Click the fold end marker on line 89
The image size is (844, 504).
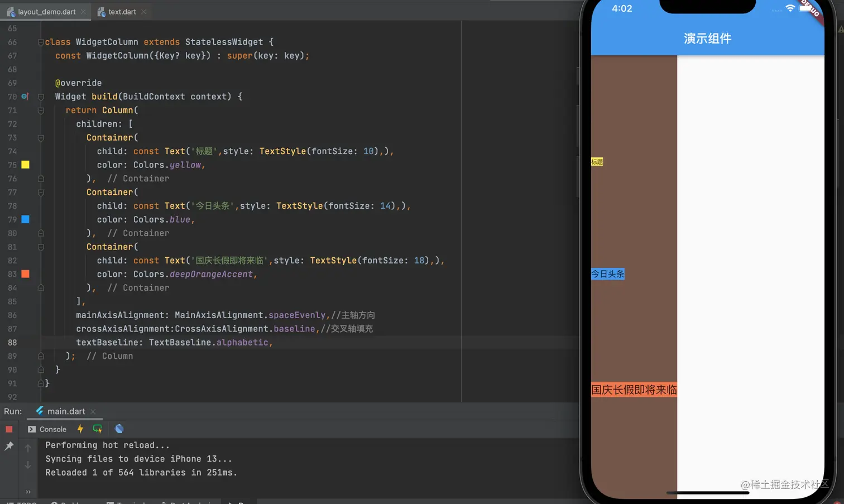point(41,356)
